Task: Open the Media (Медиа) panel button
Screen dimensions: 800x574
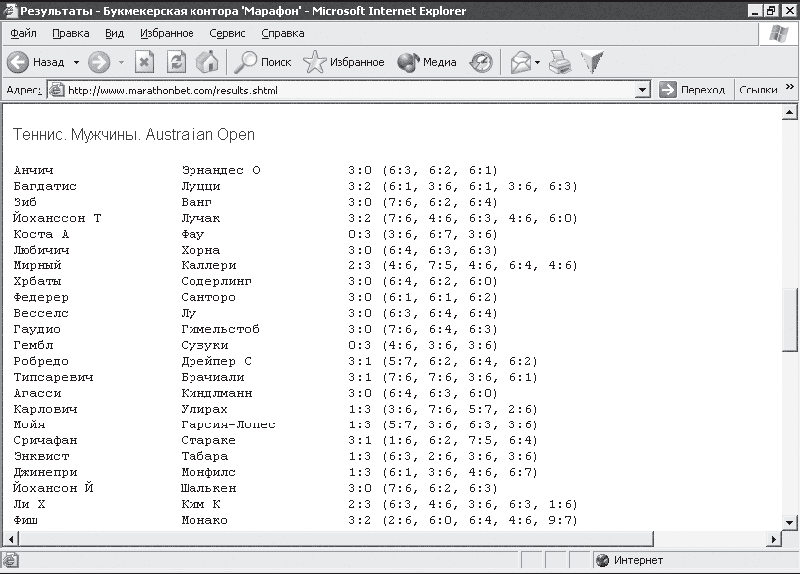Action: tap(427, 62)
